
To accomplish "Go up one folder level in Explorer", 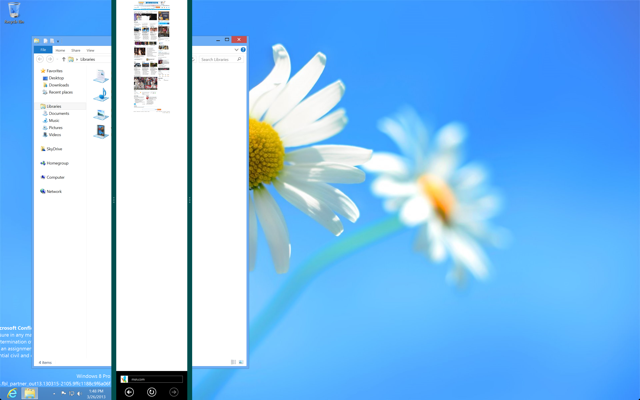I will [64, 59].
